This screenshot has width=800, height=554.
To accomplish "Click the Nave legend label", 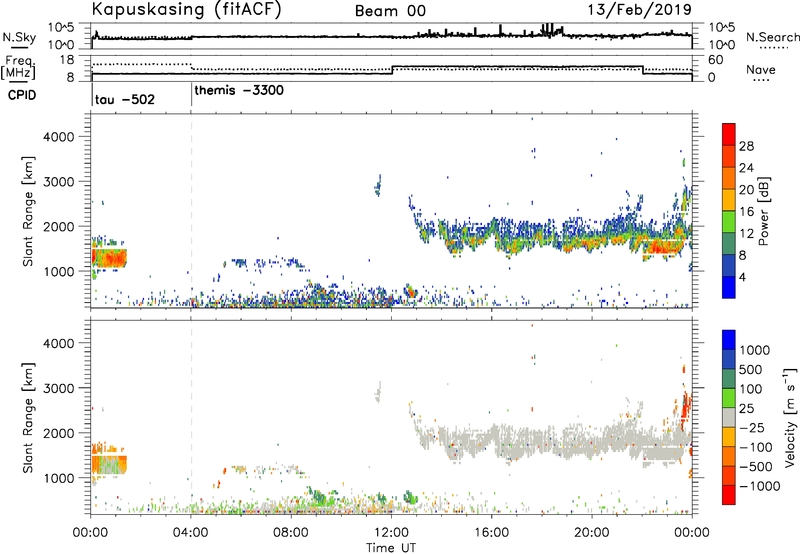I will (761, 69).
